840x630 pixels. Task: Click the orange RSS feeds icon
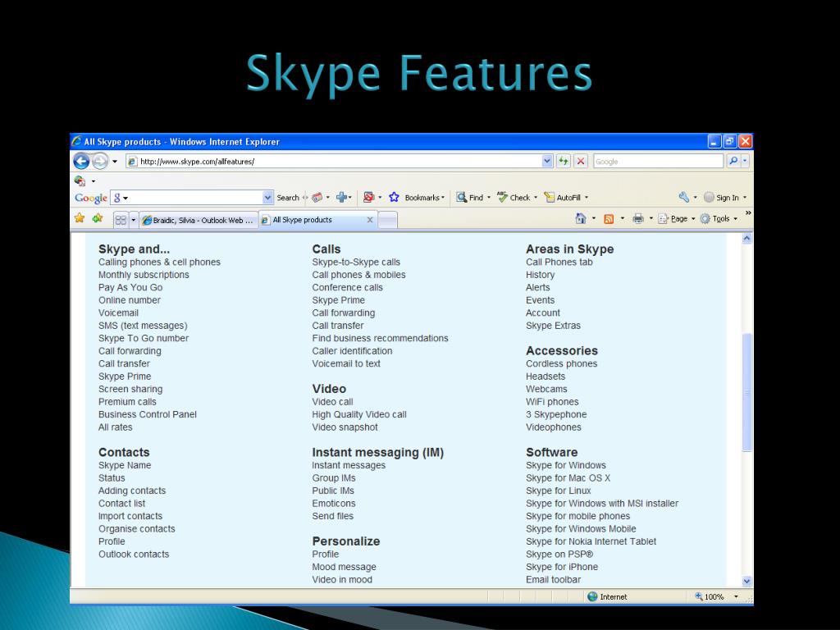point(609,218)
